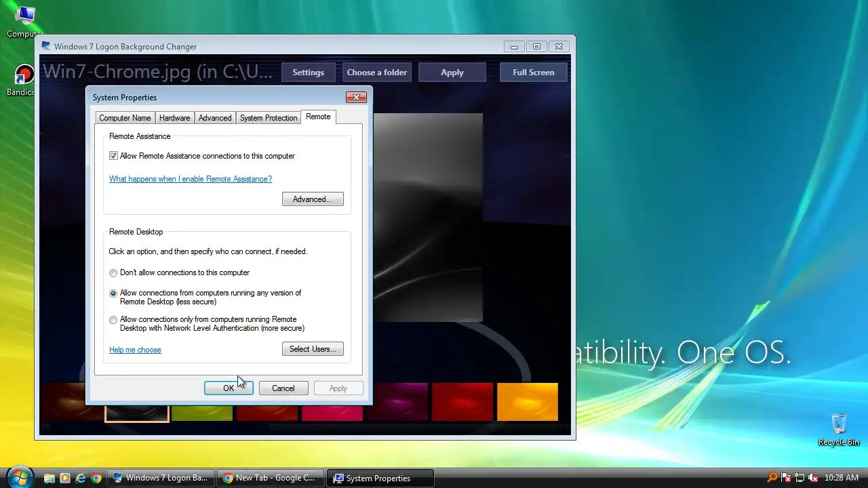Click Choose a folder in Logon Background Changer
868x488 pixels.
(x=377, y=73)
